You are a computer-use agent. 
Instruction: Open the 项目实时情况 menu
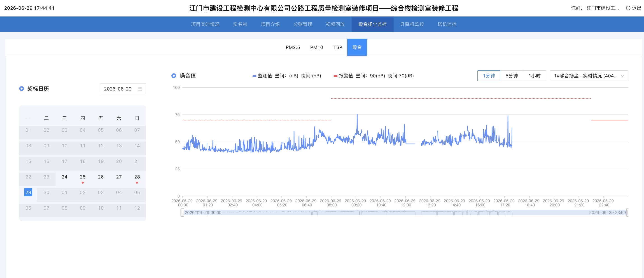(205, 24)
